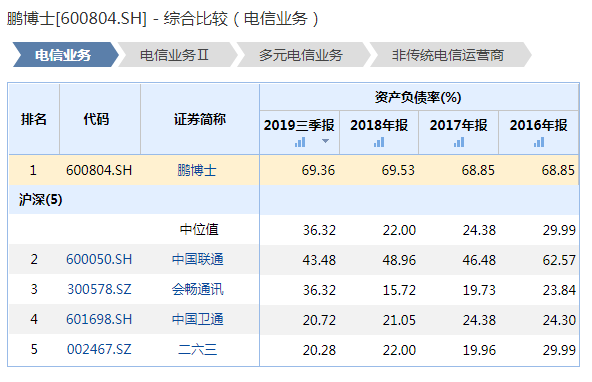Open the 中国联通 security link
Viewport: 592px width, 382px height.
tap(198, 259)
